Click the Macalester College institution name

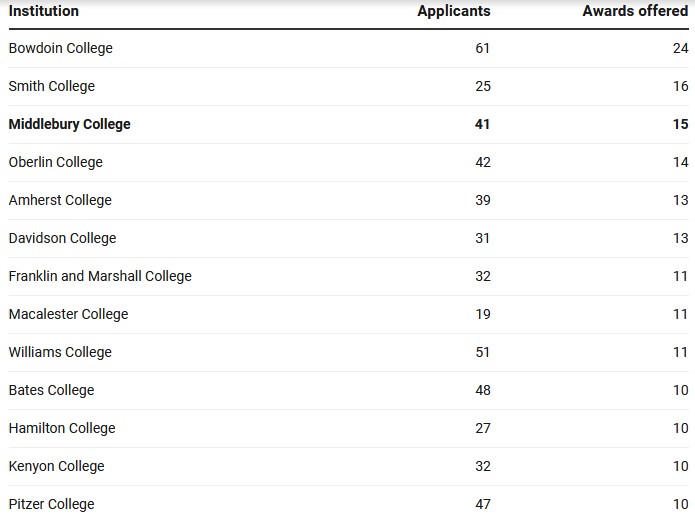click(x=68, y=314)
